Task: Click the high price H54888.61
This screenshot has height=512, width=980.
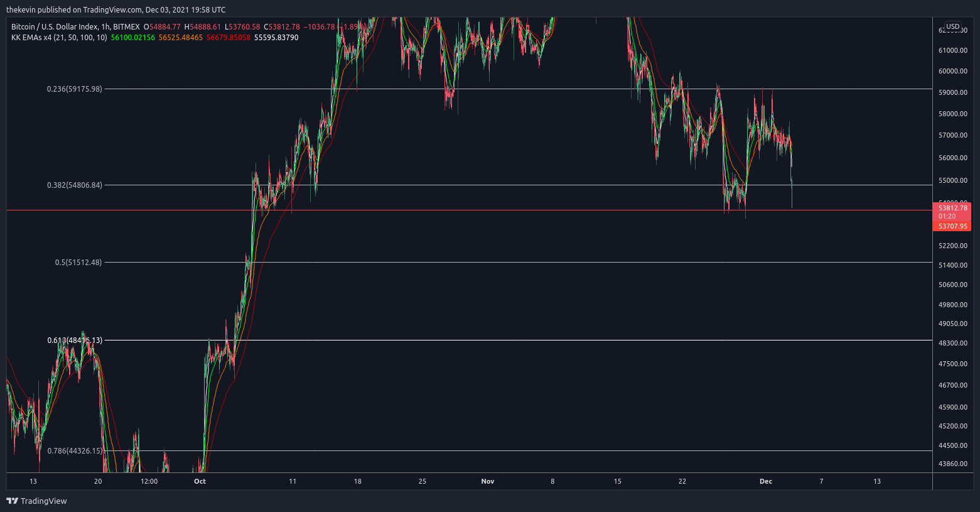Action: point(202,27)
